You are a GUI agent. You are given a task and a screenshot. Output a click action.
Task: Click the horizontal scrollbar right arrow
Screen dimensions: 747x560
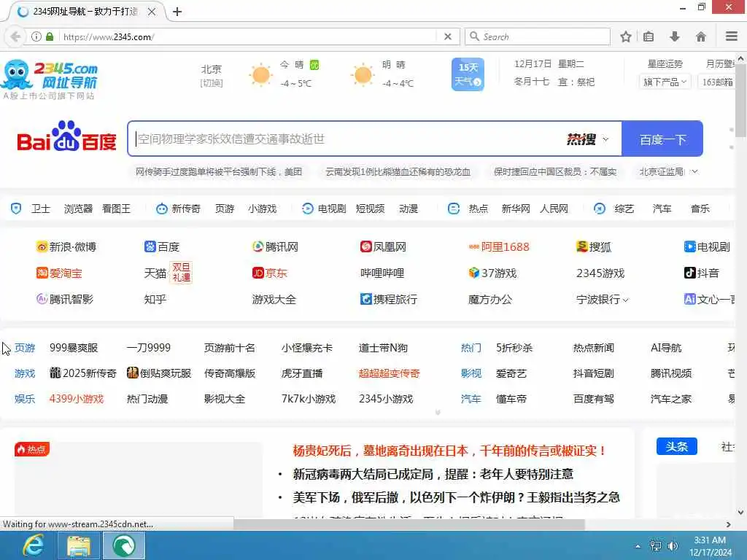click(729, 524)
